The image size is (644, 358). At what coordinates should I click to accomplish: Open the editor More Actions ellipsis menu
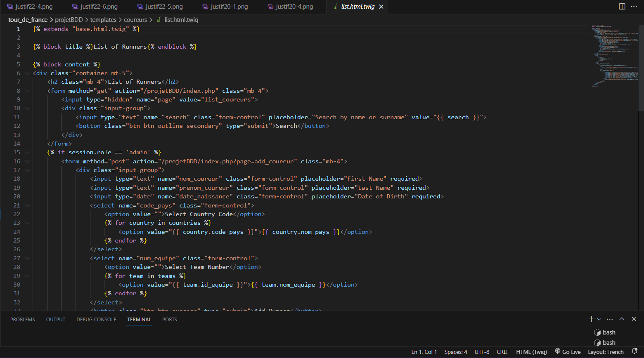634,7
